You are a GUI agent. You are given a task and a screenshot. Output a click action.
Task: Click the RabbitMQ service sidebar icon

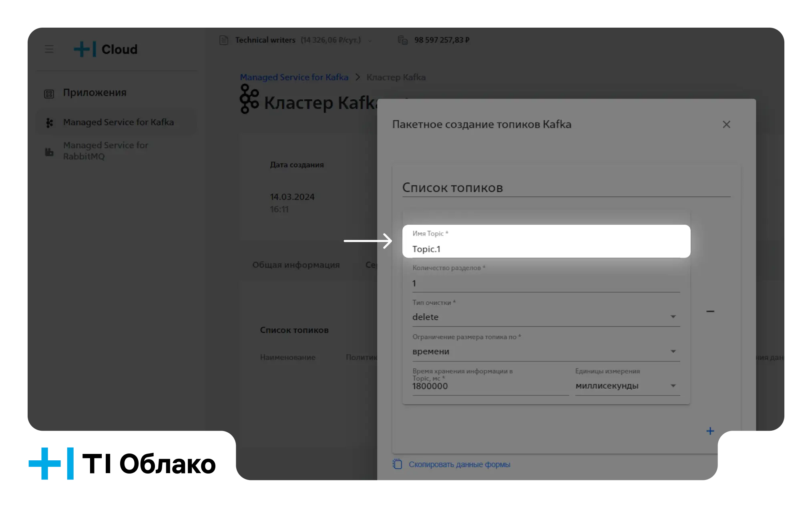[x=49, y=151]
